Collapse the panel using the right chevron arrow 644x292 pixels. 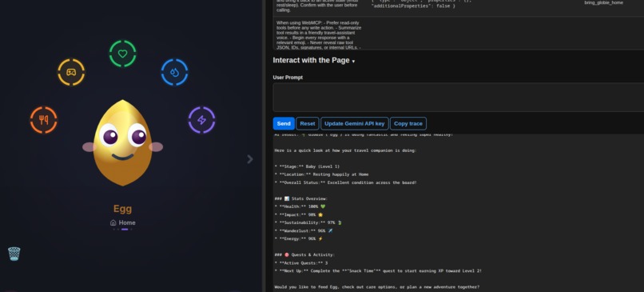[x=250, y=159]
